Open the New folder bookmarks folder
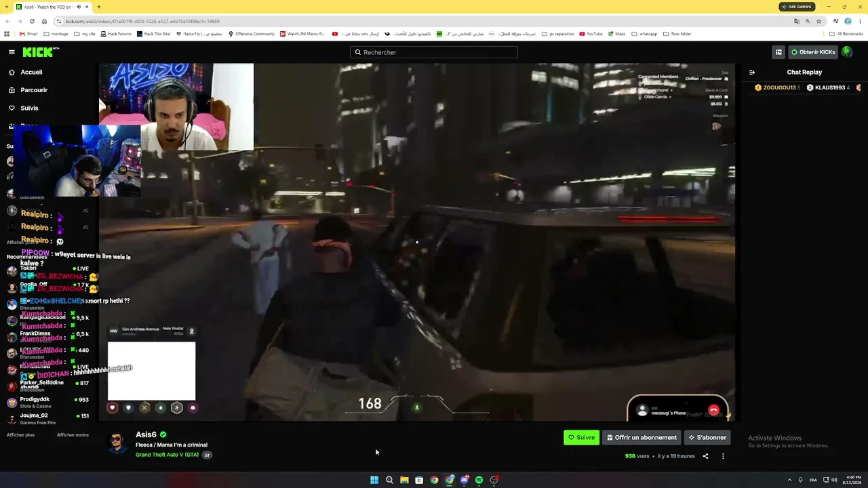This screenshot has width=868, height=488. click(677, 34)
